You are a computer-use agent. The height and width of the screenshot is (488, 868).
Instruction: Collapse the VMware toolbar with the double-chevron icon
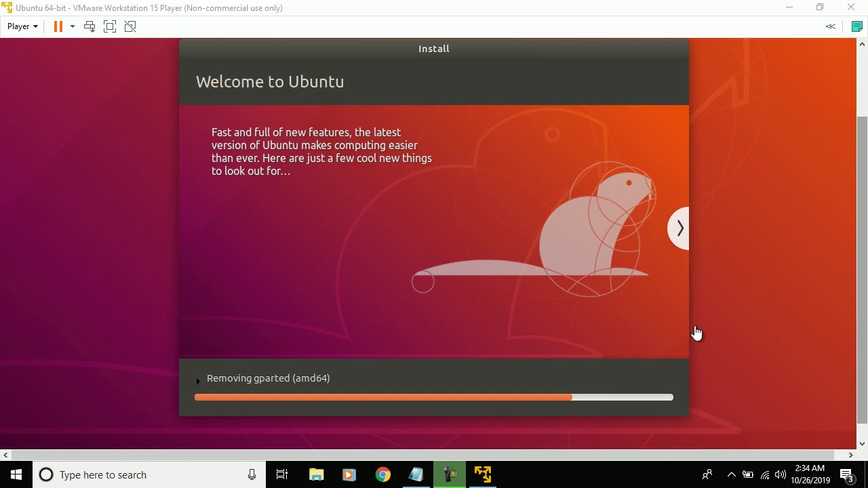830,26
